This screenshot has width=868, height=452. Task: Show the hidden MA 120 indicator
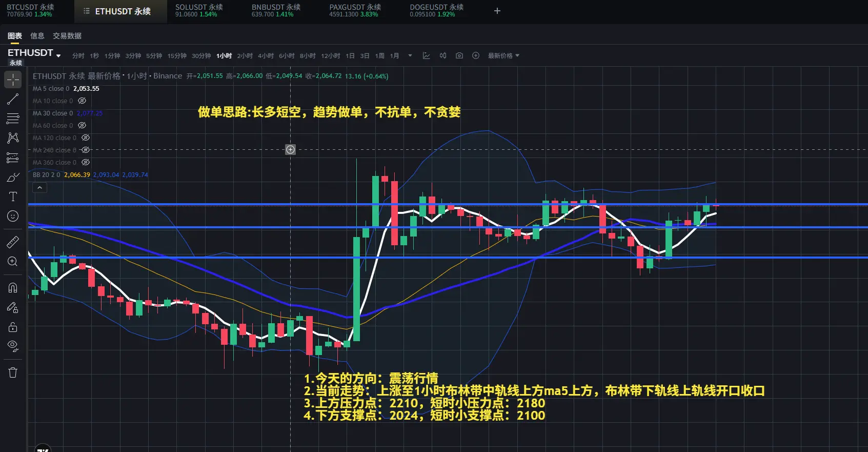[x=86, y=138]
